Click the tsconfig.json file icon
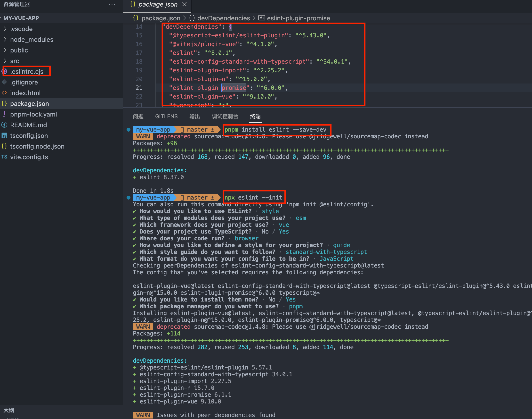 tap(4, 136)
